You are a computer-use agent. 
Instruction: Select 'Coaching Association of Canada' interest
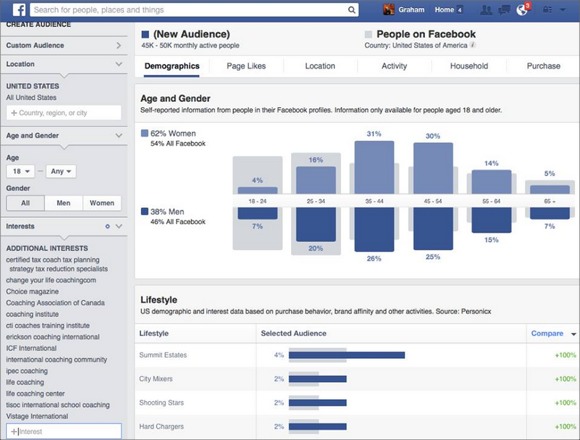(x=55, y=303)
